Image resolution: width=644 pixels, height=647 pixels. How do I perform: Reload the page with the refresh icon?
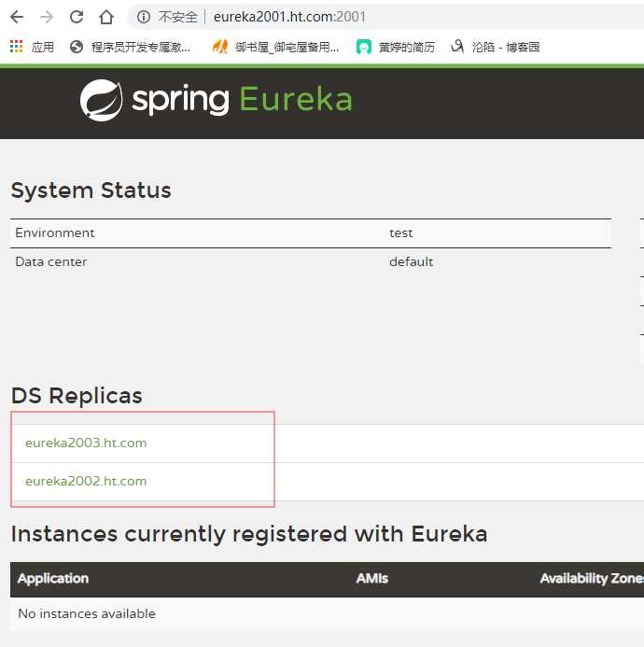pos(77,17)
